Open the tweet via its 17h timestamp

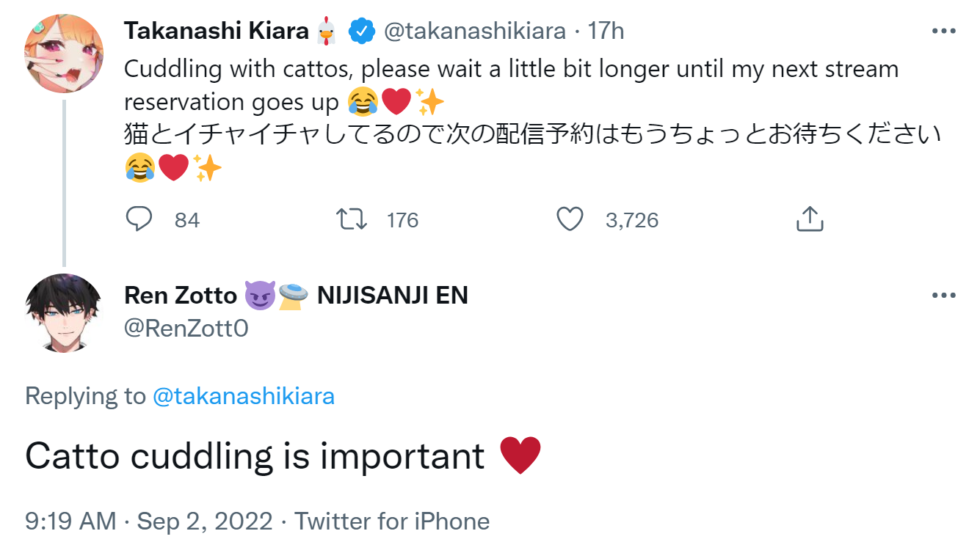click(x=606, y=31)
